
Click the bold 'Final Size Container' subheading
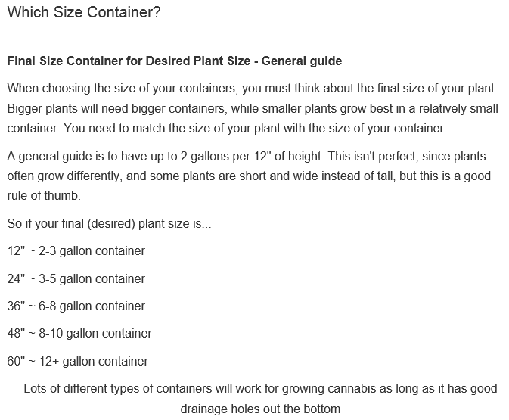174,61
